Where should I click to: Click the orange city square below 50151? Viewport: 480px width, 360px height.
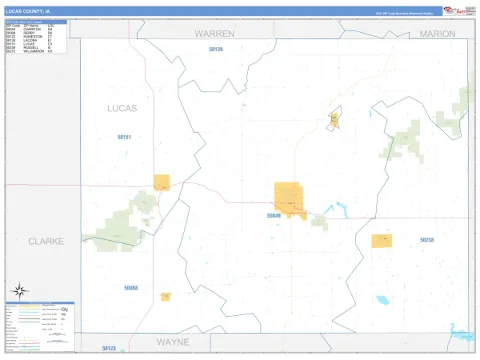[162, 182]
